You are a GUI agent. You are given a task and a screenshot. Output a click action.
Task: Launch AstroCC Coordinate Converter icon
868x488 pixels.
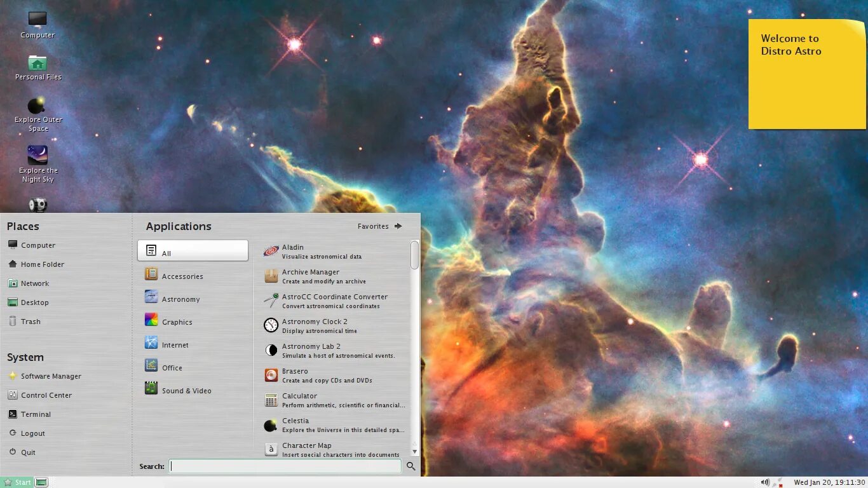point(271,301)
